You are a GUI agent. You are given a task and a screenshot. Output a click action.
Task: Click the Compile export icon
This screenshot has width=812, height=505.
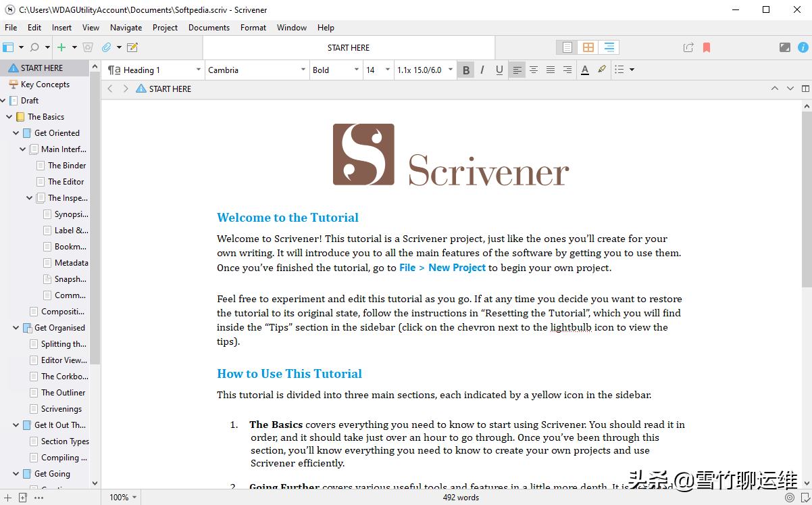pyautogui.click(x=688, y=47)
